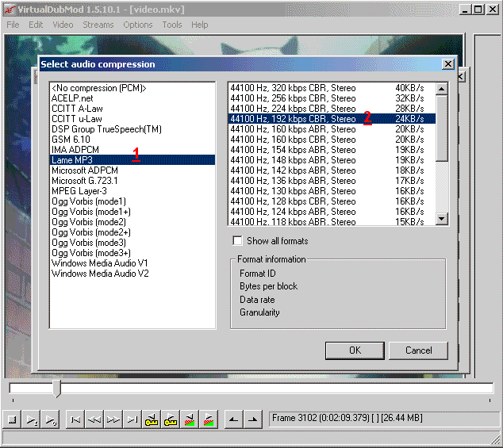Start input playback preview
Image resolution: width=503 pixels, height=448 pixels.
(x=31, y=419)
